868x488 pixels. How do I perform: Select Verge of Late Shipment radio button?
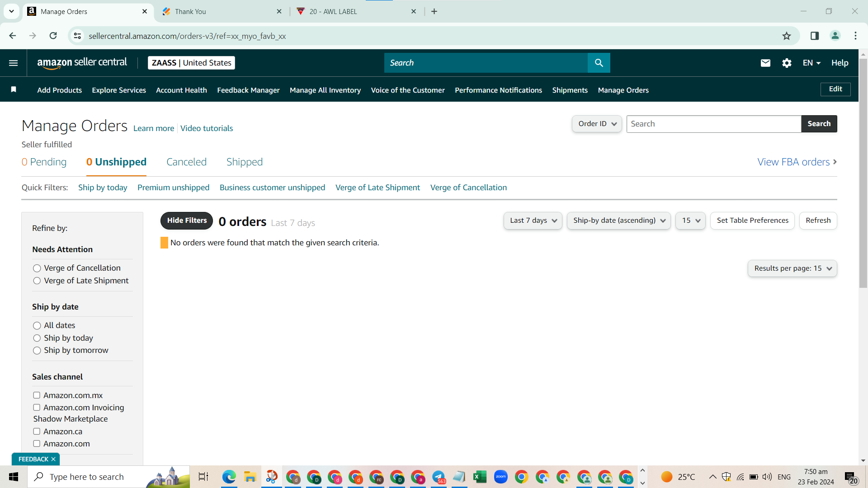37,281
